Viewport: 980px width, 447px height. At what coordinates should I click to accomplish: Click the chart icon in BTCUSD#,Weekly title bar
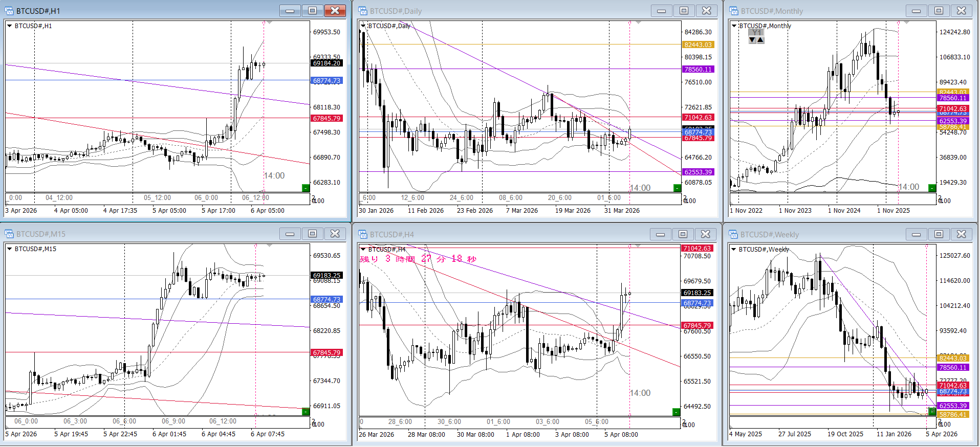(734, 234)
